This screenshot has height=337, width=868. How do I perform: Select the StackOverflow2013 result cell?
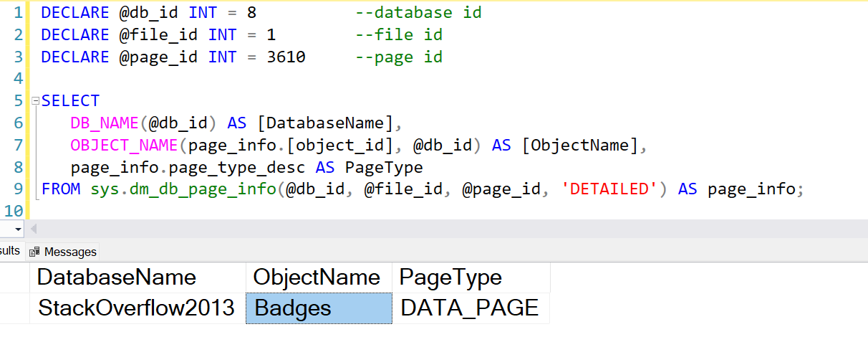pyautogui.click(x=138, y=308)
